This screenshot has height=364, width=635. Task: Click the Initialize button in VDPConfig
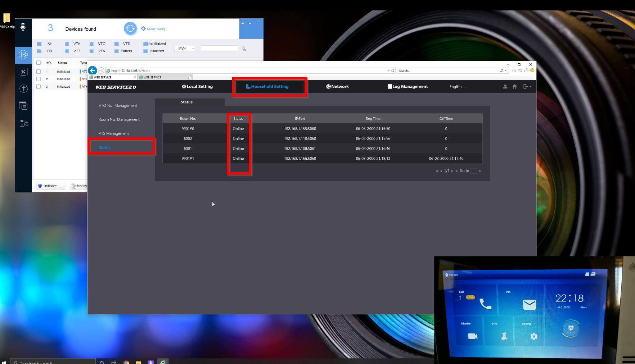coord(51,186)
